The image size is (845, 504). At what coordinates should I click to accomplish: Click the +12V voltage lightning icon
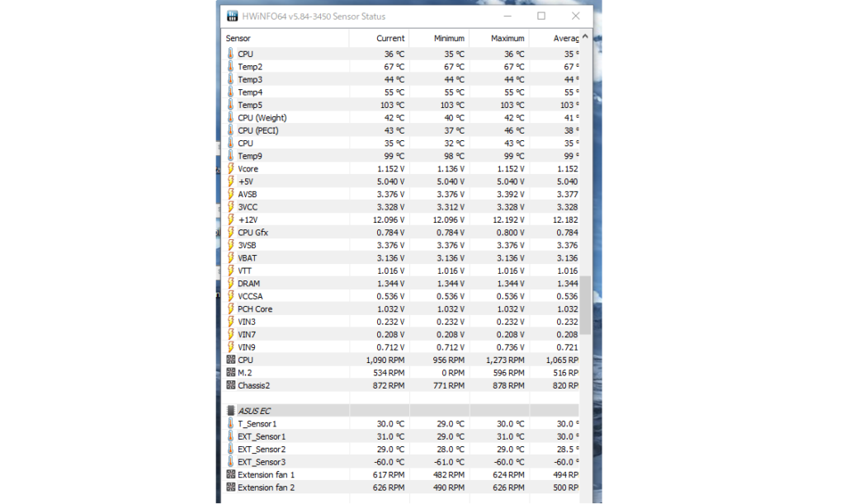click(231, 219)
